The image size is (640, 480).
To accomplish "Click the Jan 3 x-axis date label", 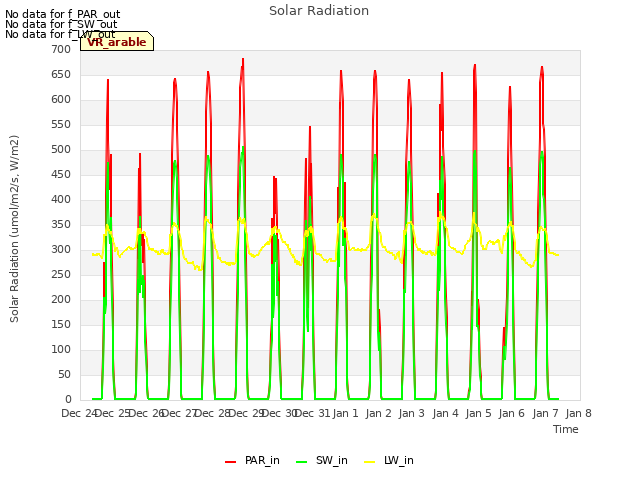I will [x=412, y=413].
